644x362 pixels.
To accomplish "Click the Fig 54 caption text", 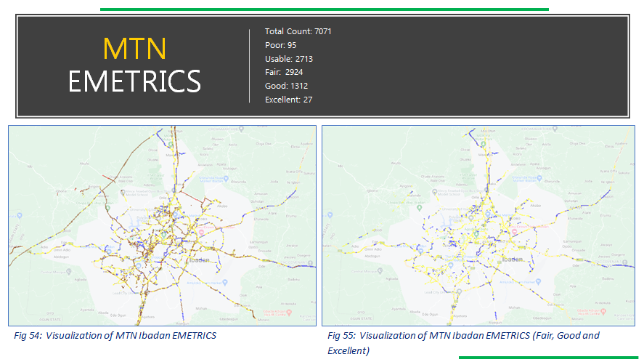I will (115, 335).
